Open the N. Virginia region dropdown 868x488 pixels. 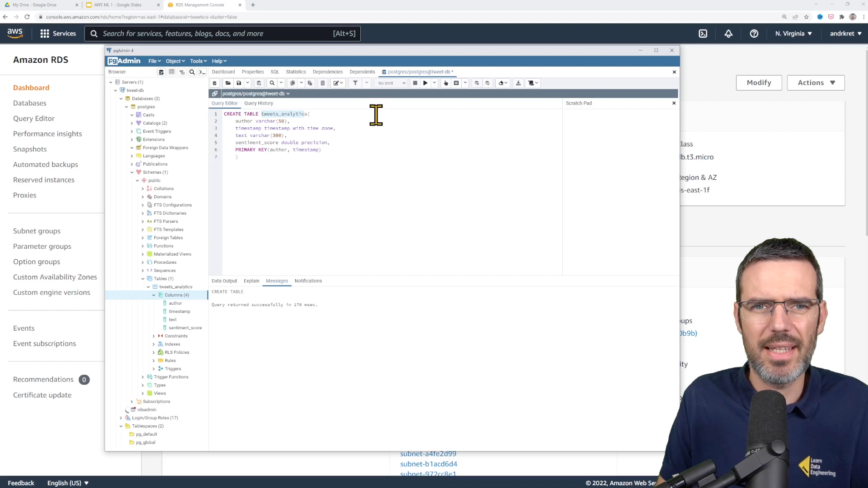click(793, 34)
